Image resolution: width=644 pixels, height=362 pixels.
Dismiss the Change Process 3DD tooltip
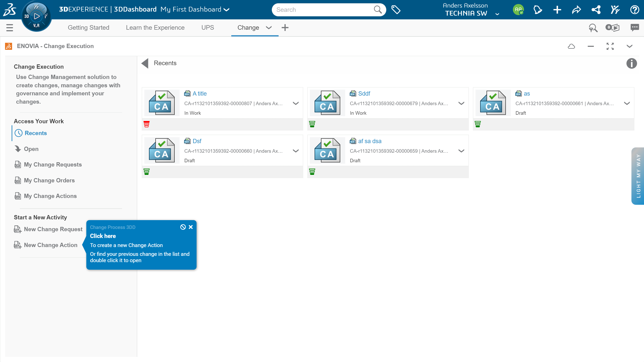click(x=191, y=227)
